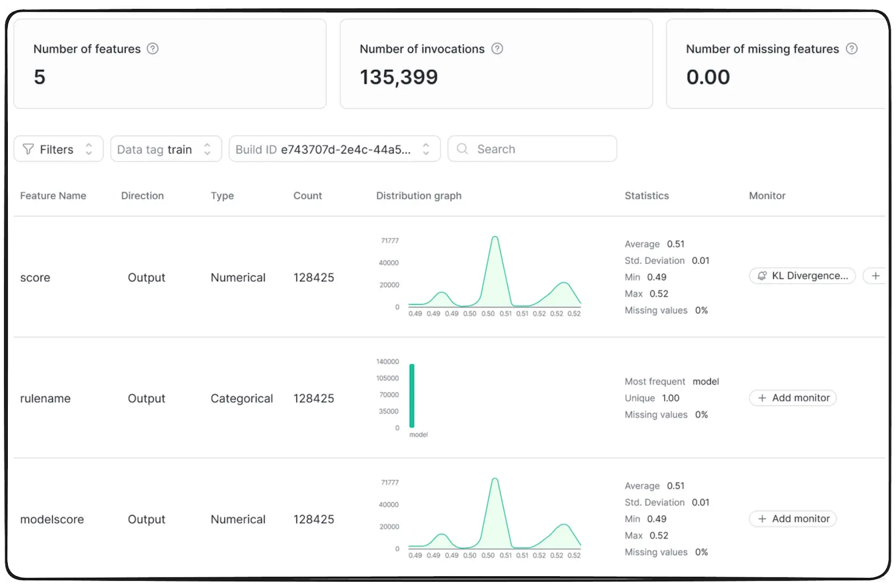Click the Count column header
The width and height of the screenshot is (896, 588).
(x=307, y=195)
